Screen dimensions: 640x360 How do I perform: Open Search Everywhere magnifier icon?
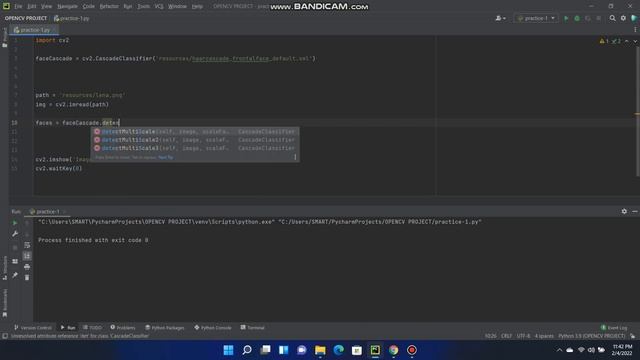coord(612,18)
